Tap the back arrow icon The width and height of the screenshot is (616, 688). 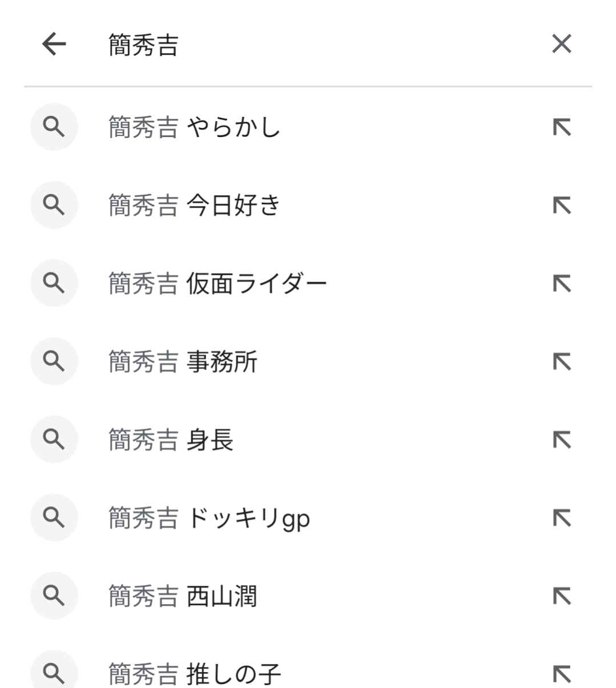coord(54,44)
